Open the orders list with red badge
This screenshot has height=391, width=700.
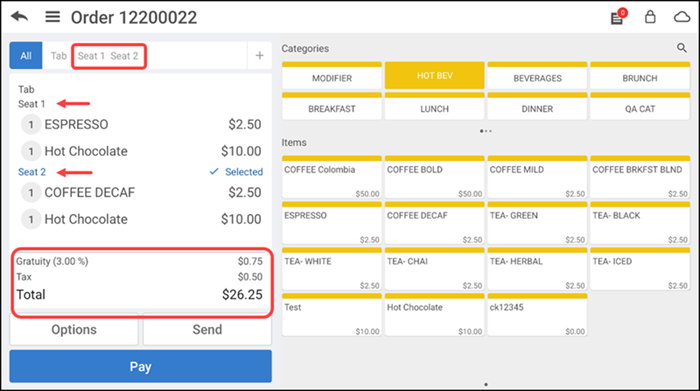coord(618,17)
